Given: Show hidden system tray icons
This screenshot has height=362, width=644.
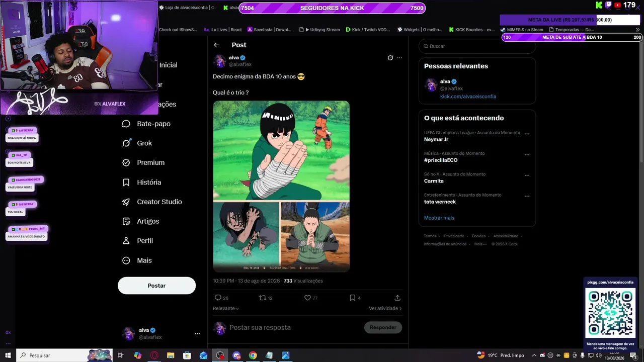Looking at the screenshot, I should pos(534,355).
